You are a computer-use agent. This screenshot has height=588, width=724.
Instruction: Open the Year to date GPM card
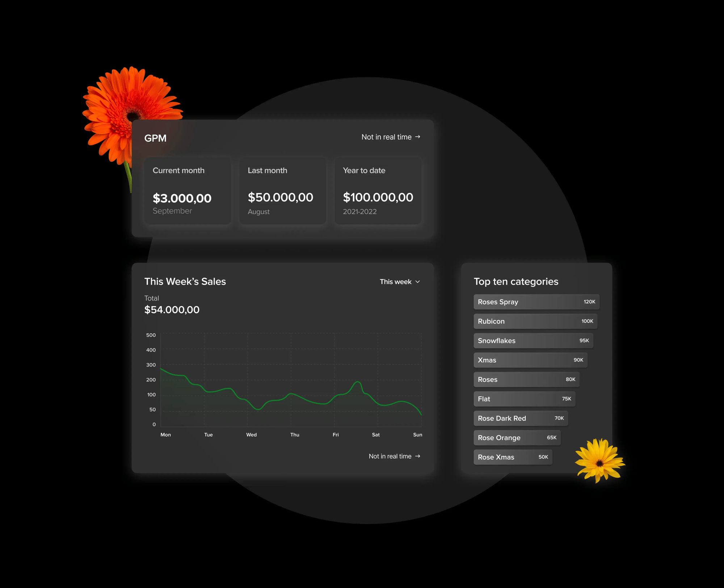(x=378, y=191)
